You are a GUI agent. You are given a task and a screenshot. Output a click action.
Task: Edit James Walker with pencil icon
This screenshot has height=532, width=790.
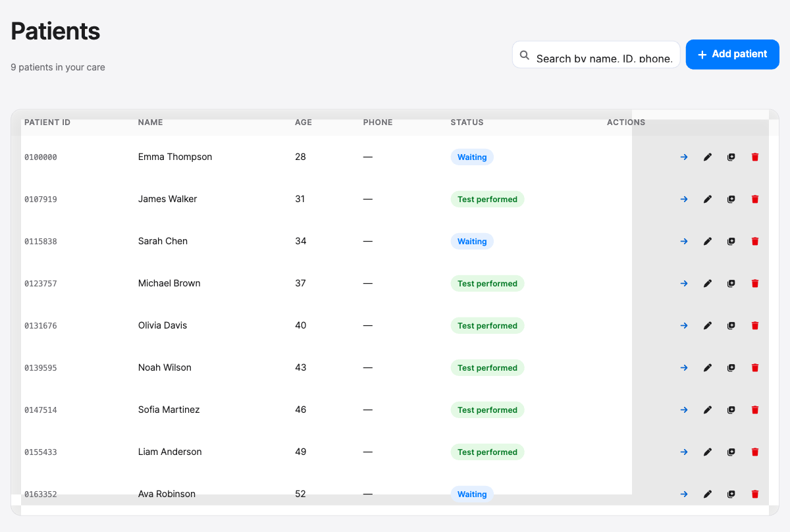point(708,199)
